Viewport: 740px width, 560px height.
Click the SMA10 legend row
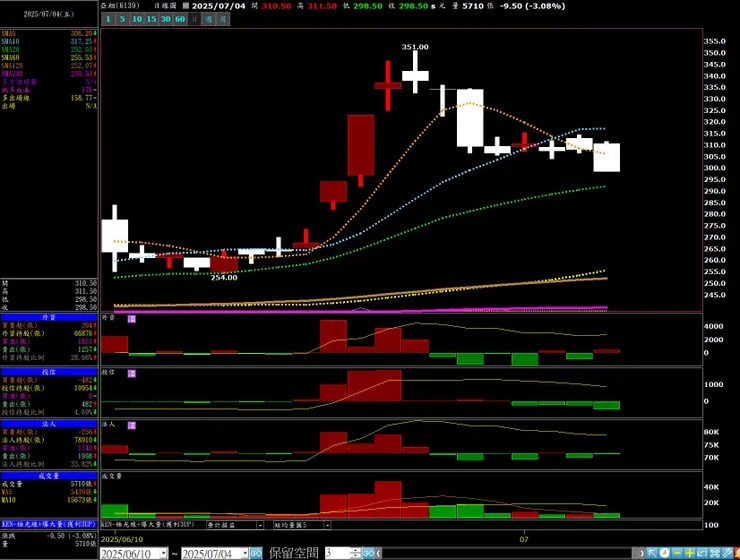coord(49,42)
